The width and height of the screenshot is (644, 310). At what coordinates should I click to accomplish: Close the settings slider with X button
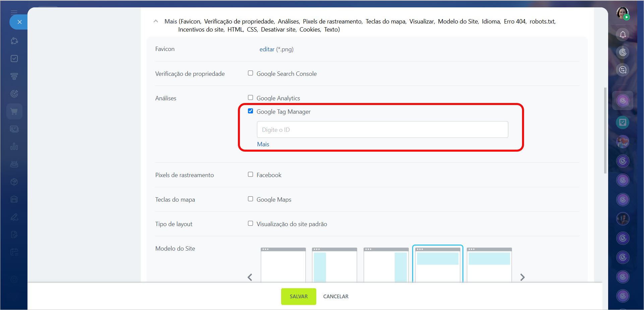19,22
